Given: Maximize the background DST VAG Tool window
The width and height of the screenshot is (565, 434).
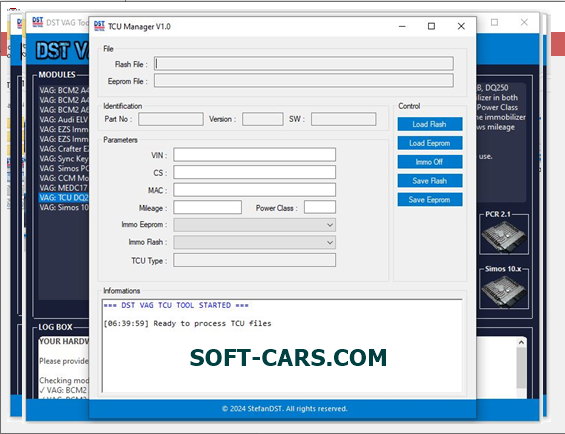Looking at the screenshot, I should [x=494, y=22].
